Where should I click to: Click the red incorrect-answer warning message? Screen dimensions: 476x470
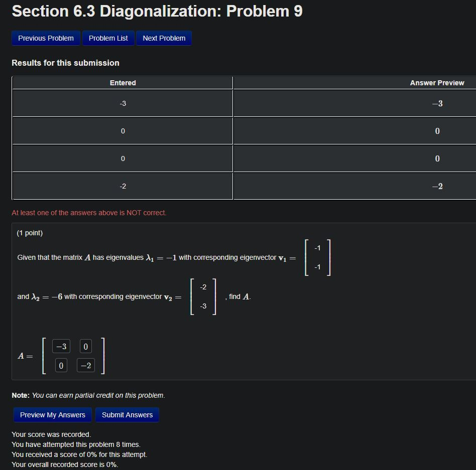click(89, 213)
